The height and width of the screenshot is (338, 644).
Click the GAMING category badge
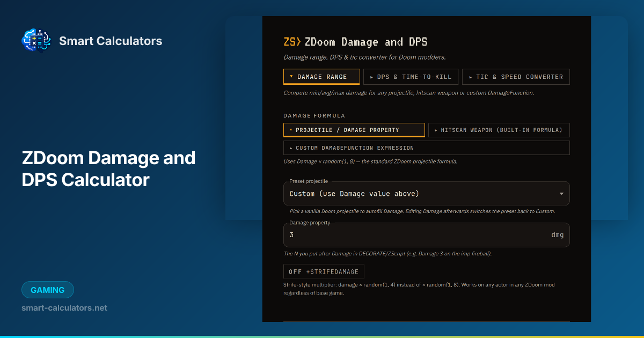pyautogui.click(x=48, y=290)
